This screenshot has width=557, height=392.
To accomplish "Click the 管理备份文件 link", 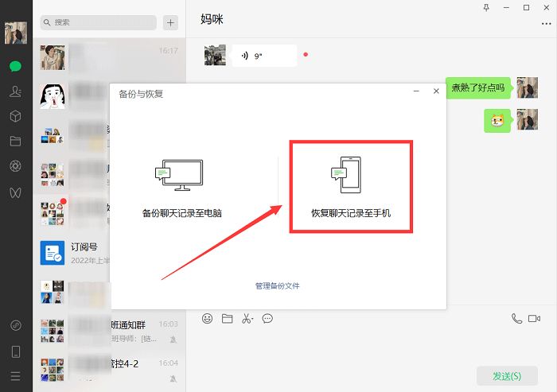I will (x=278, y=285).
